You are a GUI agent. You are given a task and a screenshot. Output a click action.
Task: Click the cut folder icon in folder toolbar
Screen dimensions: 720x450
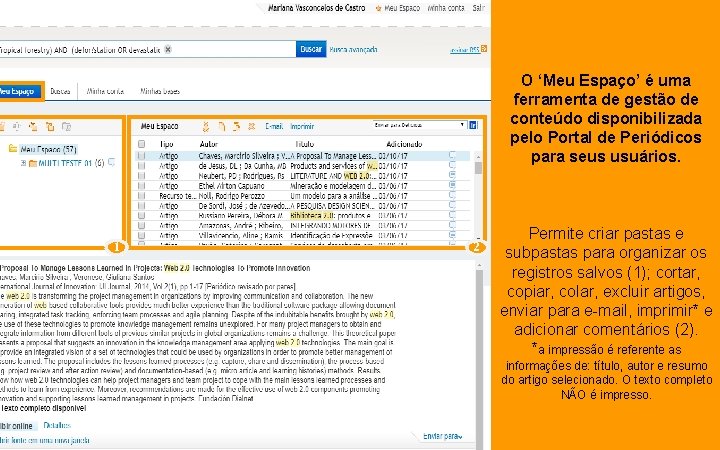point(33,127)
